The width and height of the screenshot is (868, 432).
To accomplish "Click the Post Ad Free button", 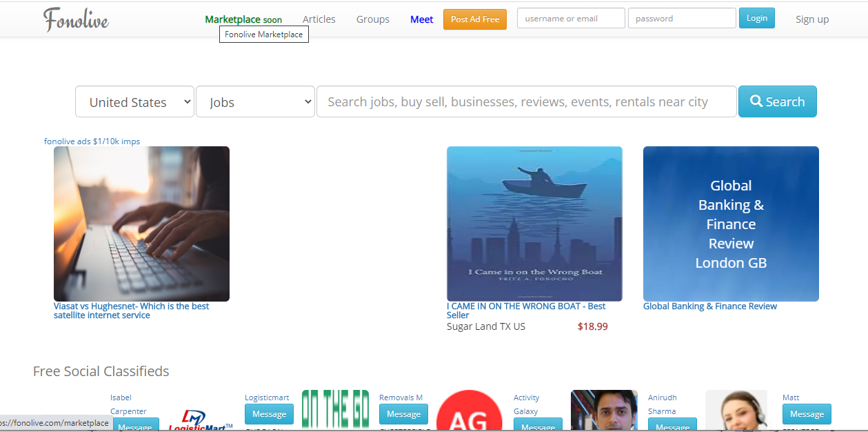I will point(475,19).
